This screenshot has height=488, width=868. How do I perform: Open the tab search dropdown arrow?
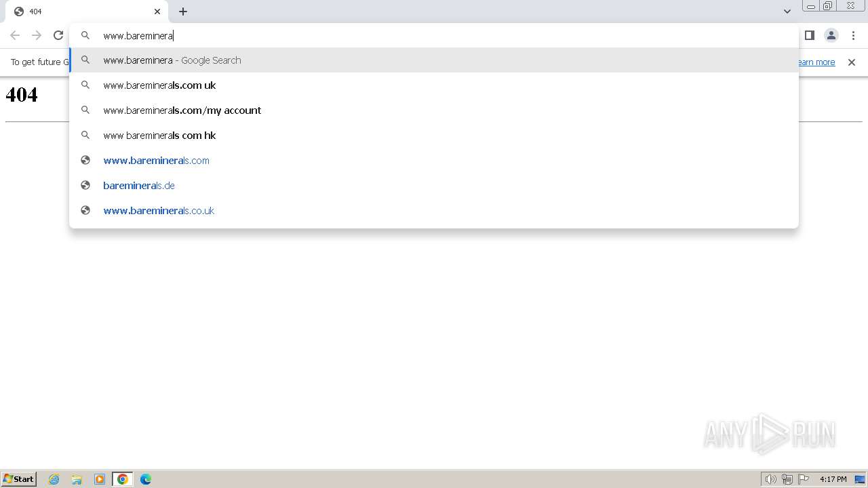click(787, 12)
